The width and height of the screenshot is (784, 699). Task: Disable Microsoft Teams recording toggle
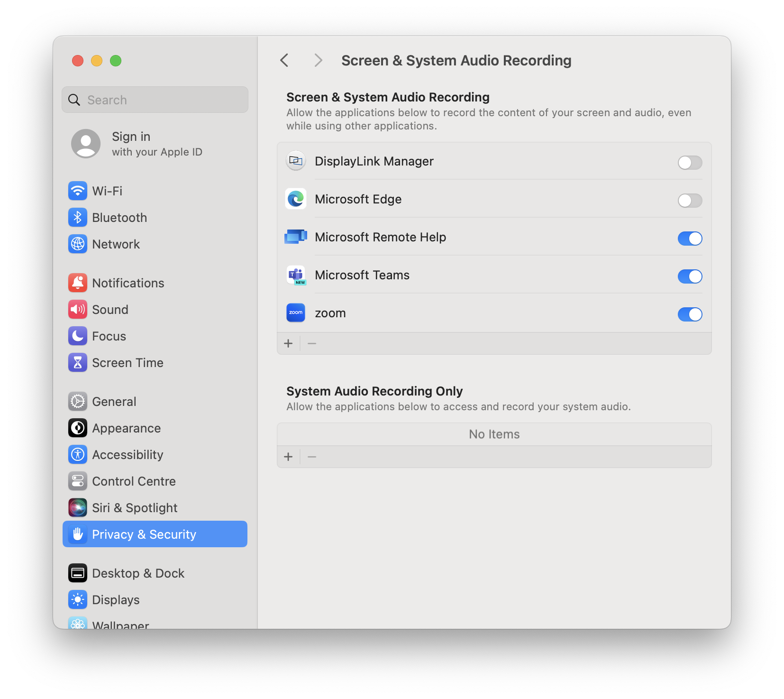[690, 276]
